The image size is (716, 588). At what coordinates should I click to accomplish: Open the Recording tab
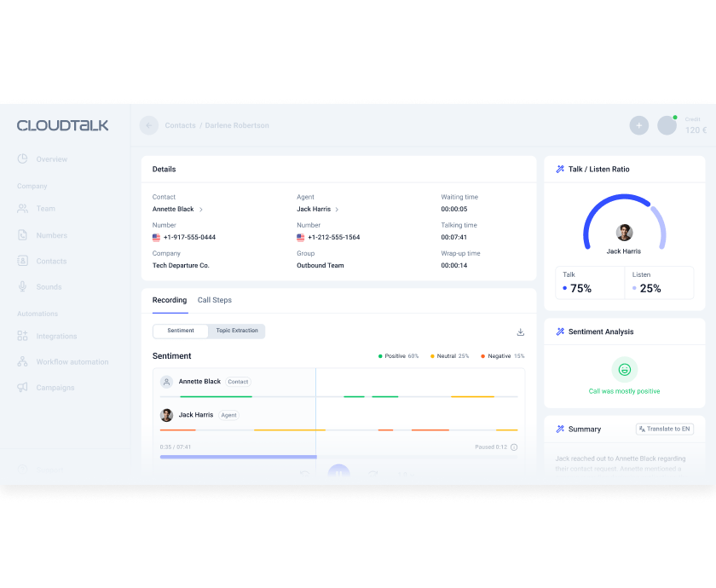[x=170, y=300]
